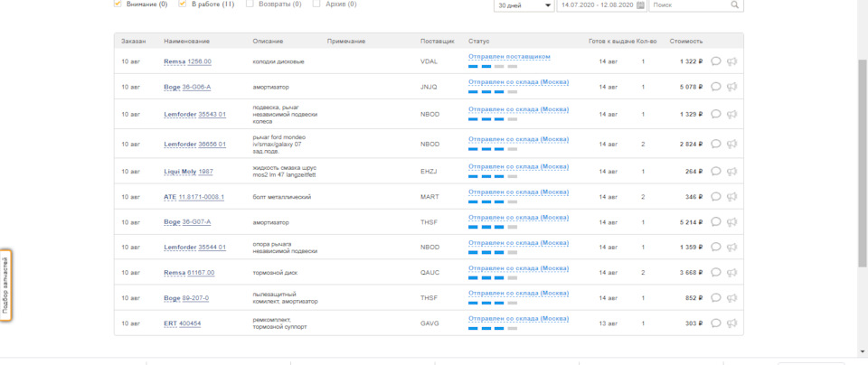Click megaphone icon for Lemforder 36656 01 row
The height and width of the screenshot is (365, 868).
tap(731, 144)
